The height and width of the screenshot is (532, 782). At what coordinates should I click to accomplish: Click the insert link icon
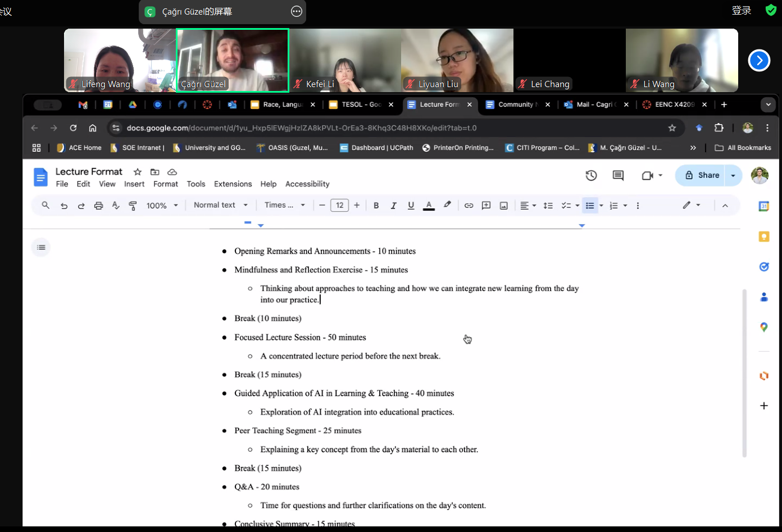click(469, 206)
